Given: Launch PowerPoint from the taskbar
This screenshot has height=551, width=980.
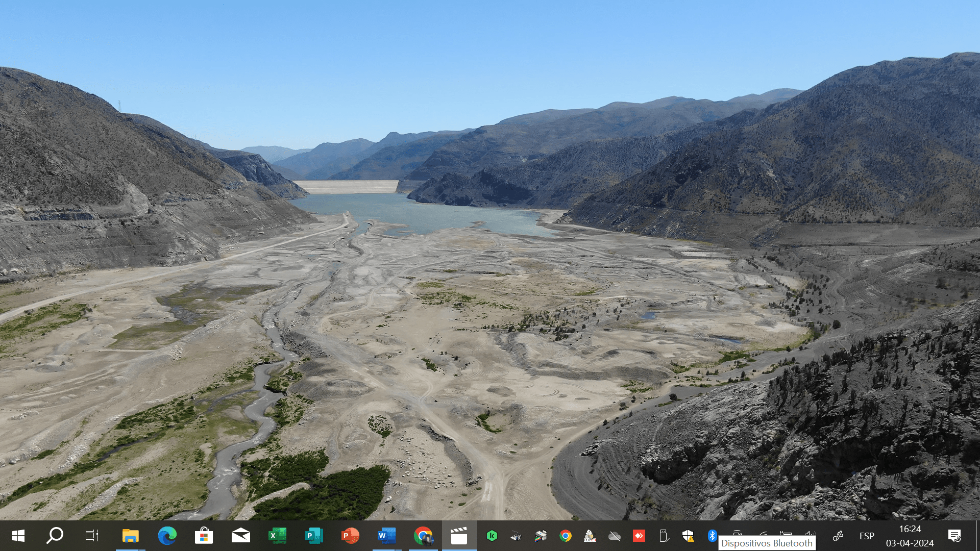Looking at the screenshot, I should pos(350,536).
